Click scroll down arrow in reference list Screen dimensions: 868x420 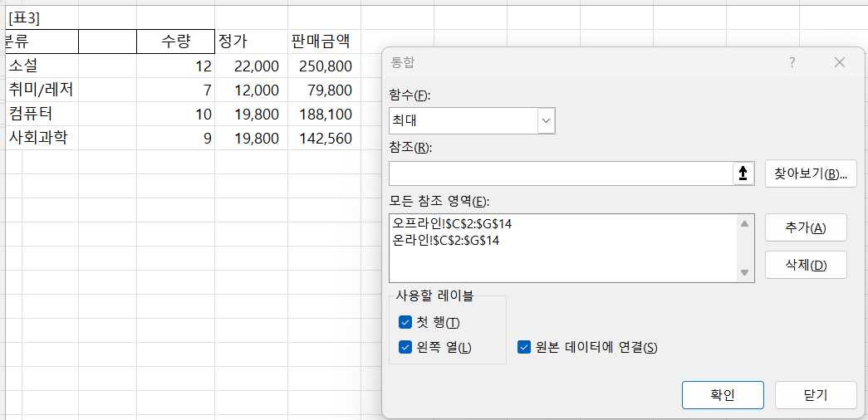click(x=745, y=272)
